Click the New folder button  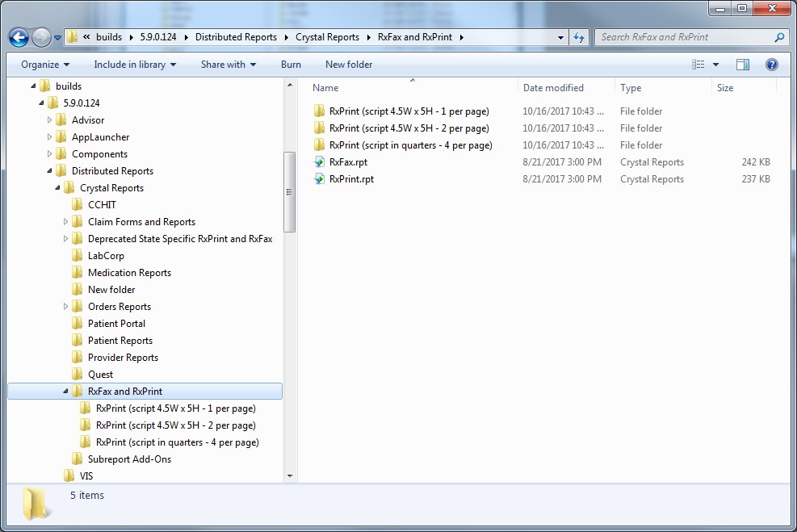pos(347,64)
